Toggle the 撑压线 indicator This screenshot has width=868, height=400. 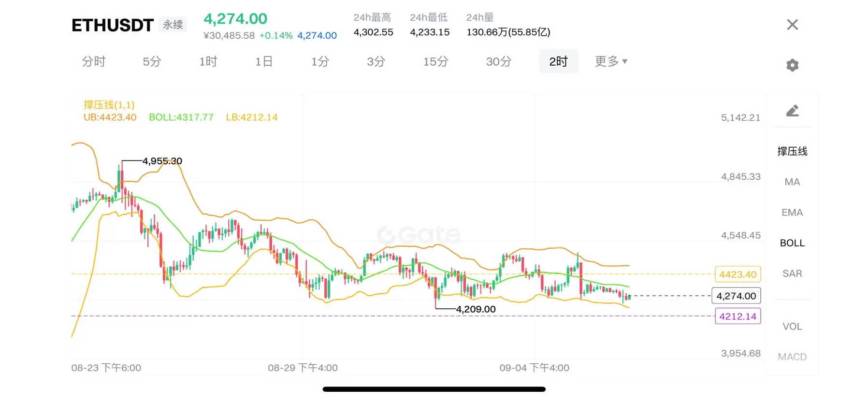pyautogui.click(x=792, y=151)
